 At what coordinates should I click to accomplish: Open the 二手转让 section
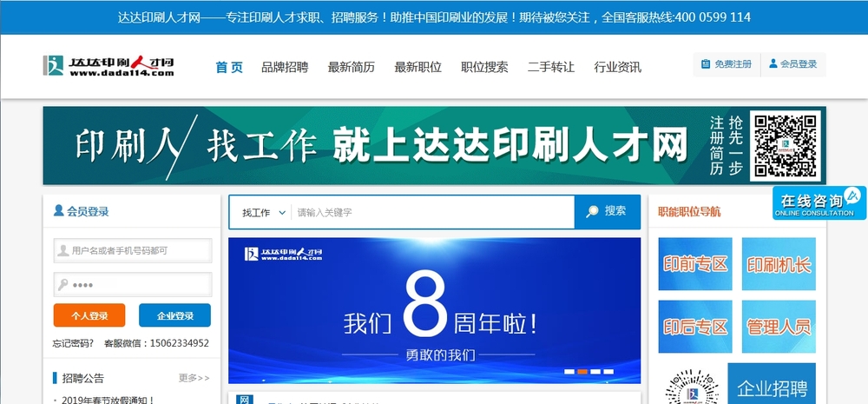click(x=551, y=67)
